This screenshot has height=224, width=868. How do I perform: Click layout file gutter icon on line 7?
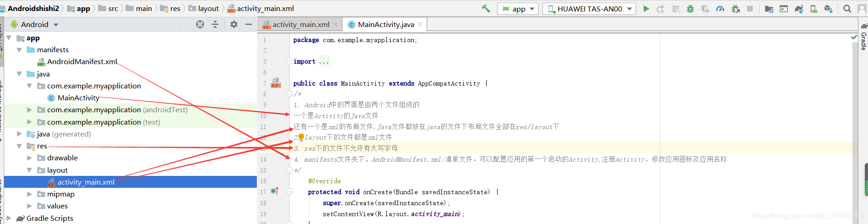coord(276,83)
